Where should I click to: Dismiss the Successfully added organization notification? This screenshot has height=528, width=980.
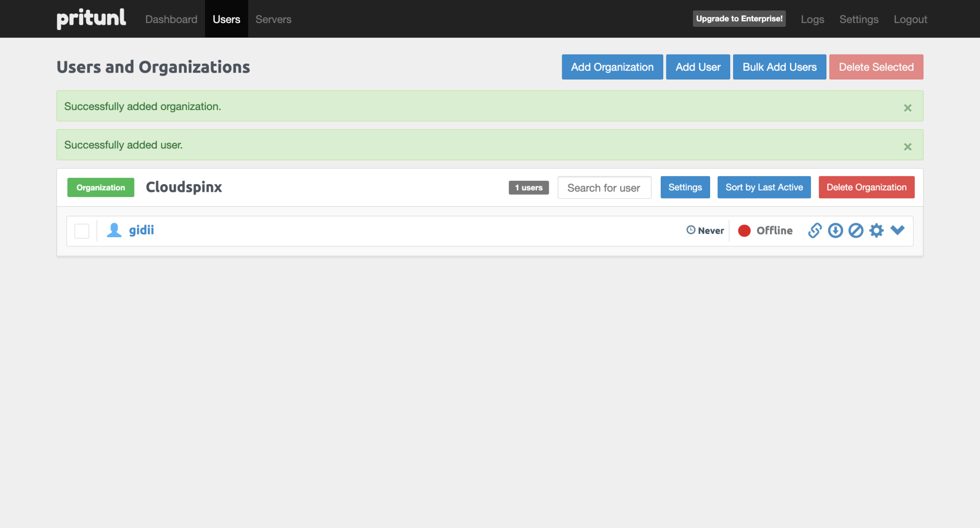click(x=907, y=107)
